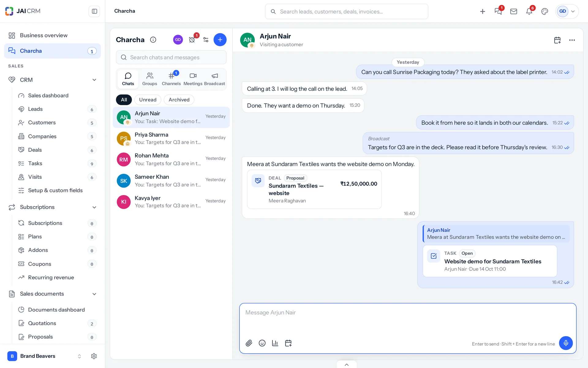588x368 pixels.
Task: Switch to the Groups tab
Action: click(149, 79)
